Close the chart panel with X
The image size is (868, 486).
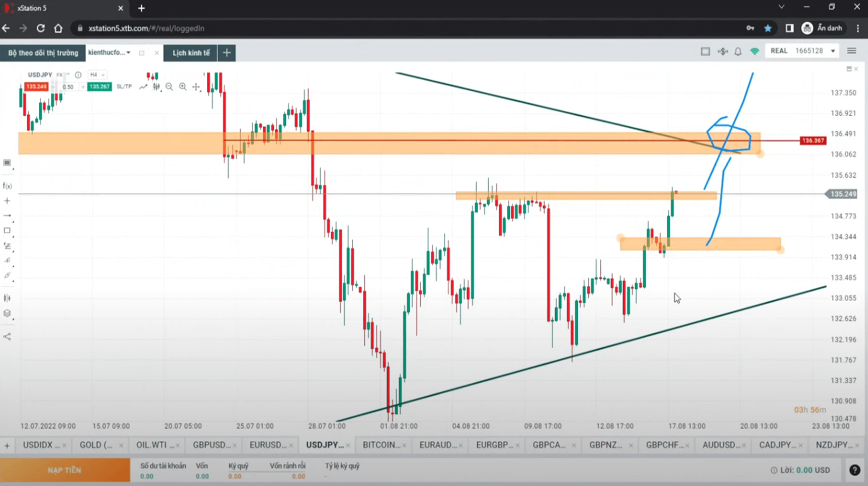(x=856, y=69)
